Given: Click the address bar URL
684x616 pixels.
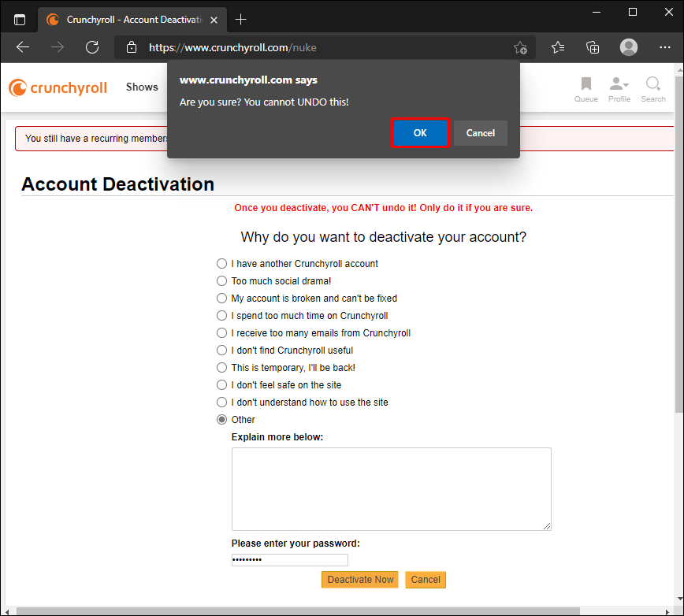Looking at the screenshot, I should click(x=232, y=47).
